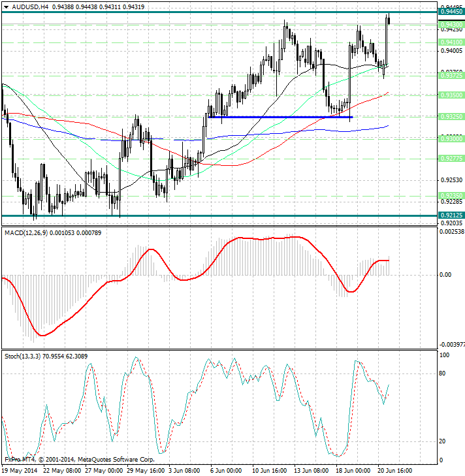
Task: Click the 3 Jun 08:00 time label
Action: point(184,471)
